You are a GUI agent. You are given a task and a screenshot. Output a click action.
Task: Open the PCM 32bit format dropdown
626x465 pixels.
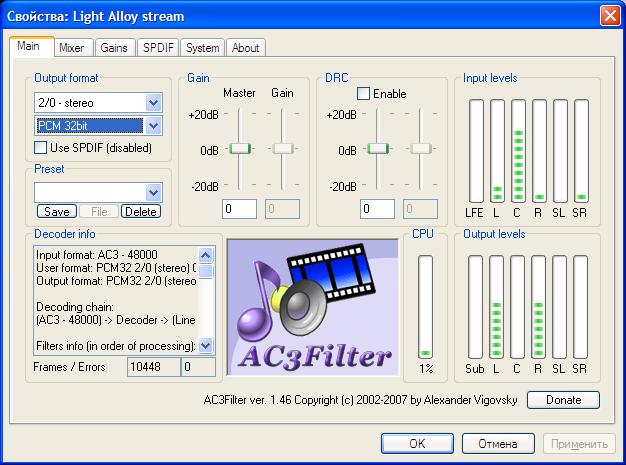tap(154, 126)
